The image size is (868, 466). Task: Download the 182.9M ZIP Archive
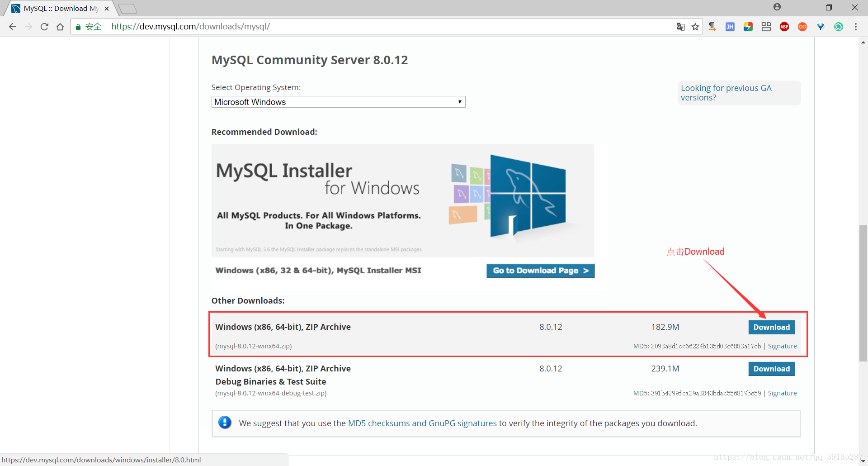point(771,327)
